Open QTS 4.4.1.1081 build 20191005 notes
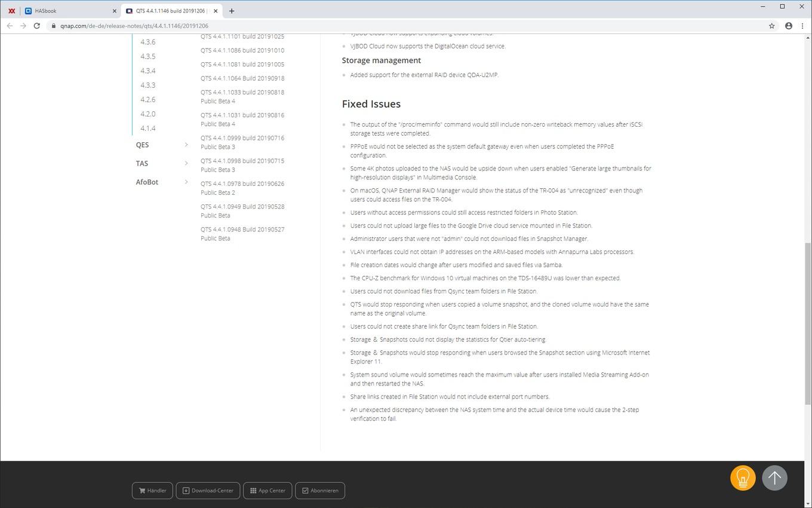 tap(242, 64)
